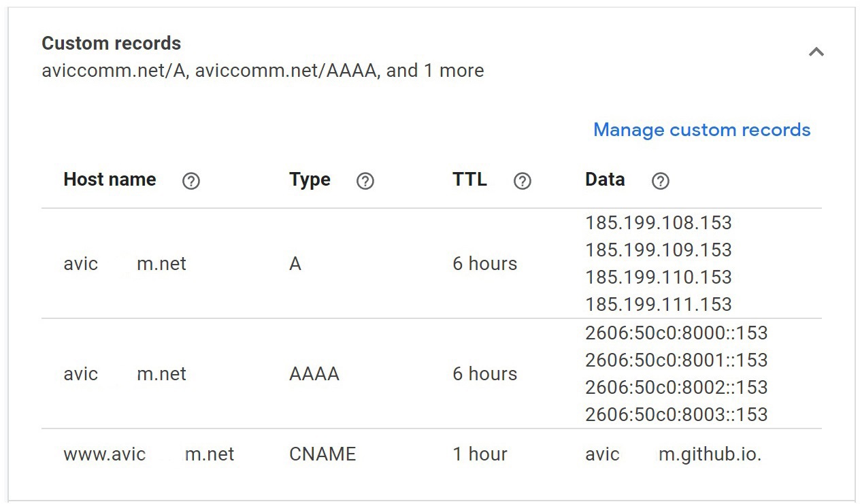The image size is (860, 504).
Task: Click the Custom records heading
Action: 111,44
